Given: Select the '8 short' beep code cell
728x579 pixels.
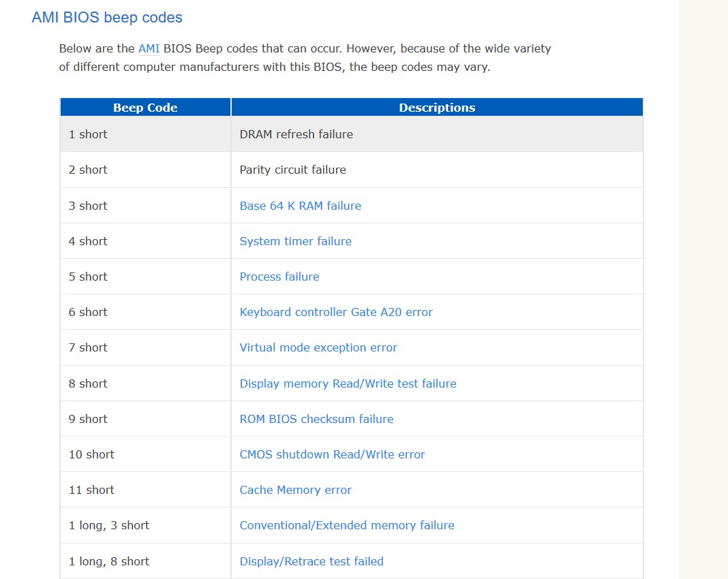Looking at the screenshot, I should (x=145, y=384).
